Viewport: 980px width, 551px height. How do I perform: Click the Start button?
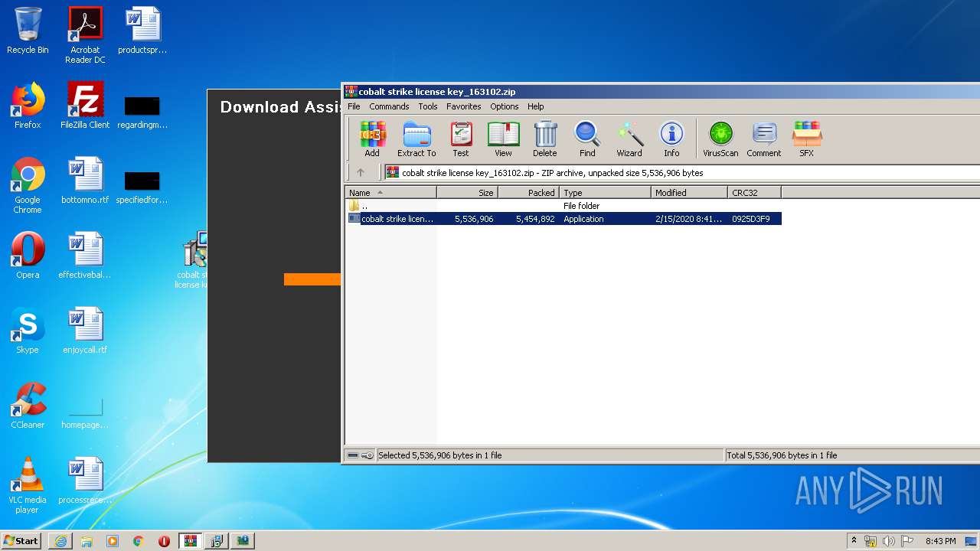click(21, 540)
